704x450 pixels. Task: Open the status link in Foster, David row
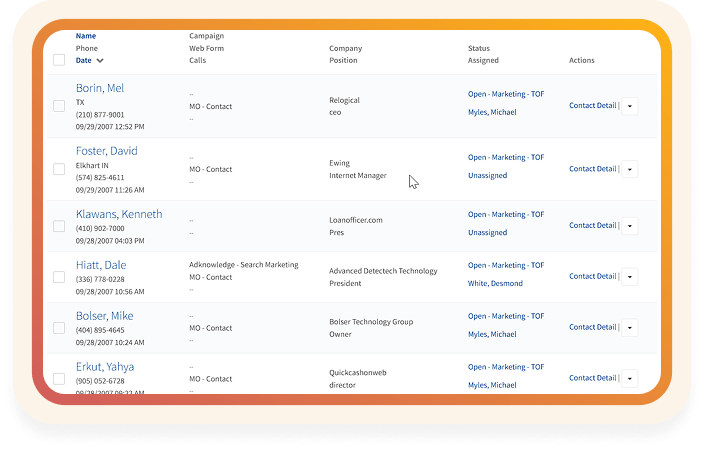506,158
